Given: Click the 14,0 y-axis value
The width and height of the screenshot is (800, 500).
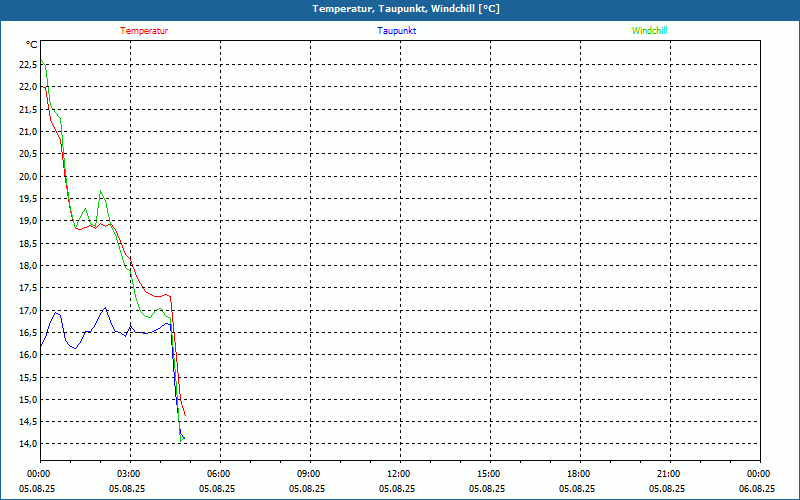Looking at the screenshot, I should tap(28, 443).
